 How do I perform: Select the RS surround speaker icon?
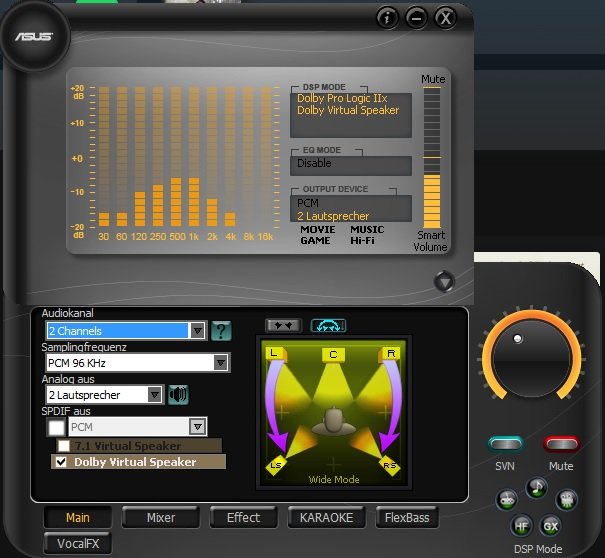(x=390, y=465)
